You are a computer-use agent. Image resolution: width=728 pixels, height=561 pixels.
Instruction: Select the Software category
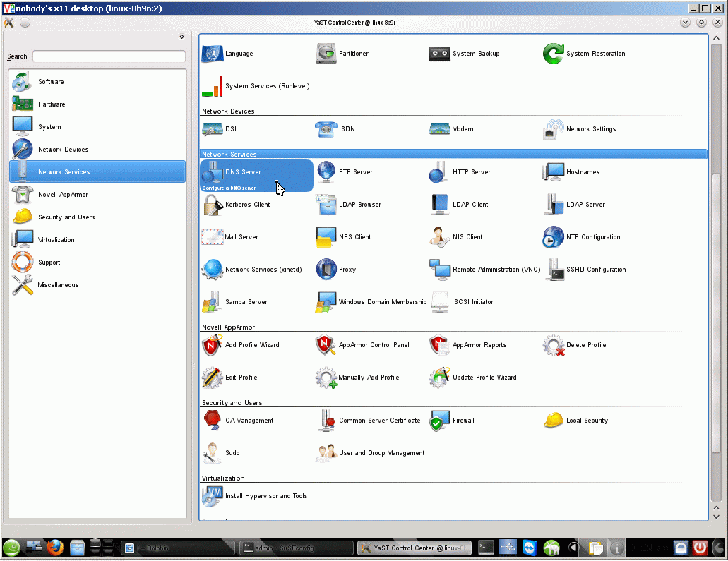(x=97, y=82)
